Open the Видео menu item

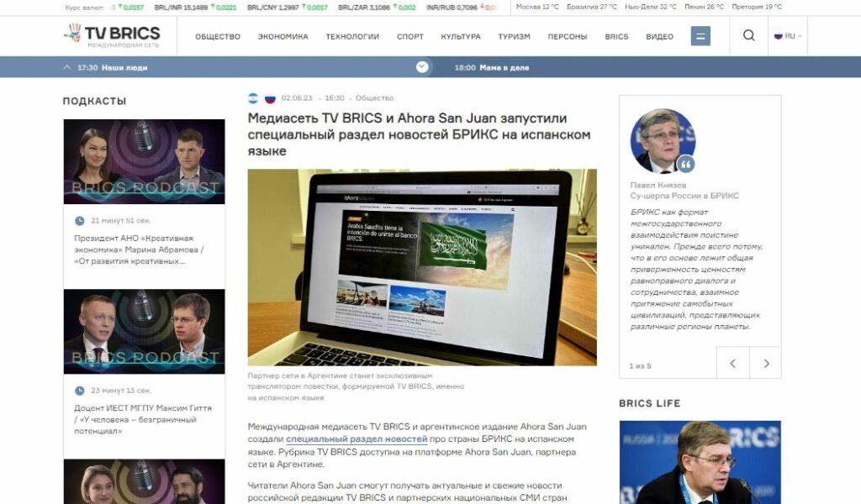point(659,37)
